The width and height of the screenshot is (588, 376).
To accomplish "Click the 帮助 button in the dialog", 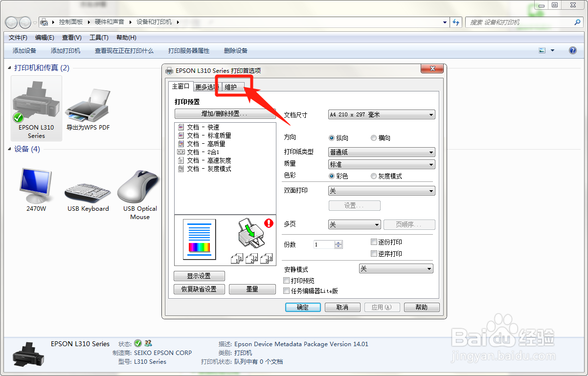I will [421, 307].
